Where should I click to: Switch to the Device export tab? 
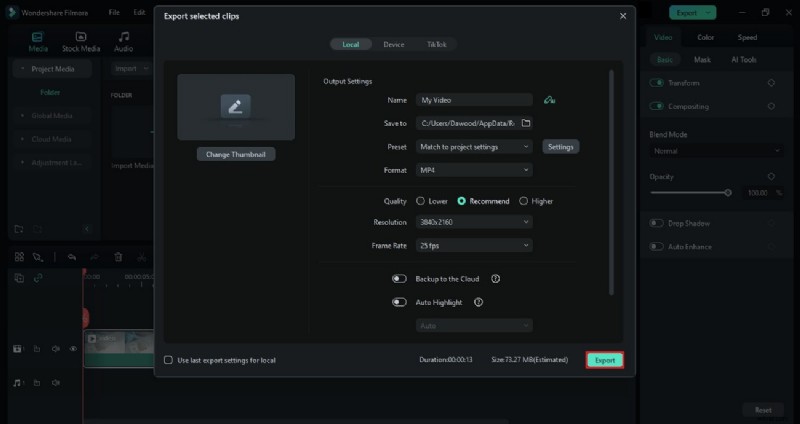tap(393, 45)
